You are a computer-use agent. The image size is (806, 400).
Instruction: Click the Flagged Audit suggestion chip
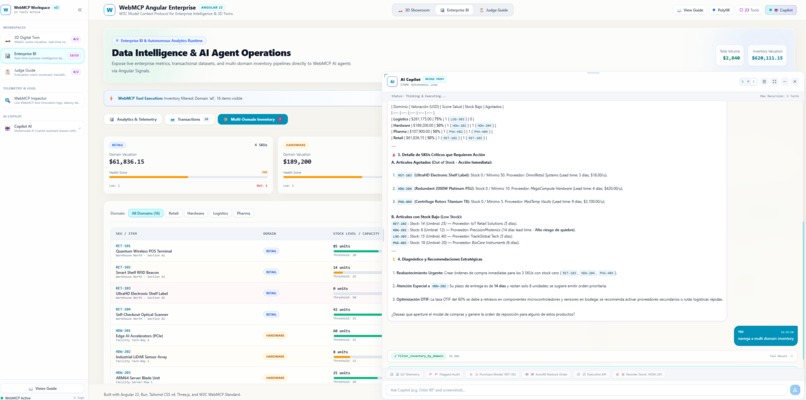443,374
